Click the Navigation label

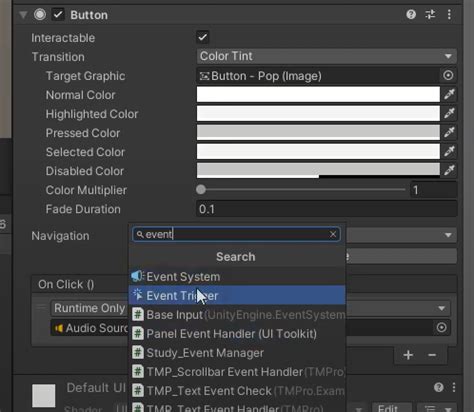(x=60, y=236)
